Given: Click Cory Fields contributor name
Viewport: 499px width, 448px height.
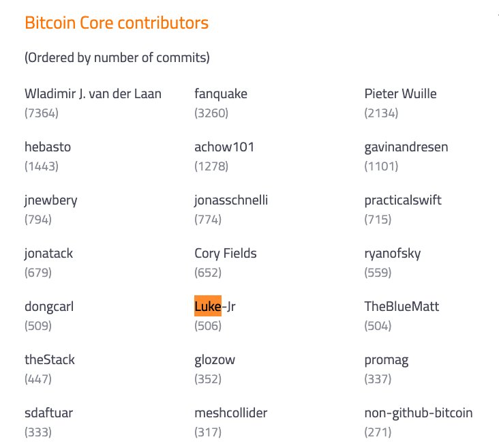Looking at the screenshot, I should (226, 254).
